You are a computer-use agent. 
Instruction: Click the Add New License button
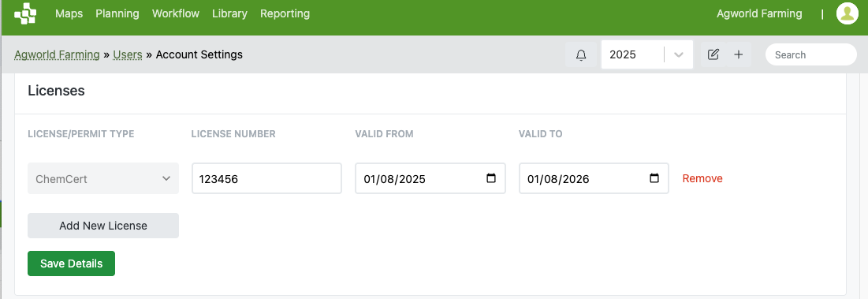pos(103,226)
